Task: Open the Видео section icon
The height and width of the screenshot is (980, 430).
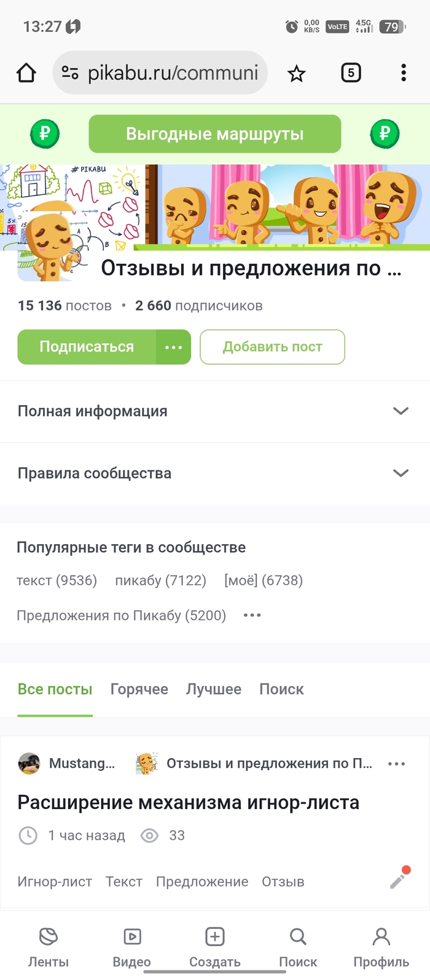Action: (x=132, y=937)
